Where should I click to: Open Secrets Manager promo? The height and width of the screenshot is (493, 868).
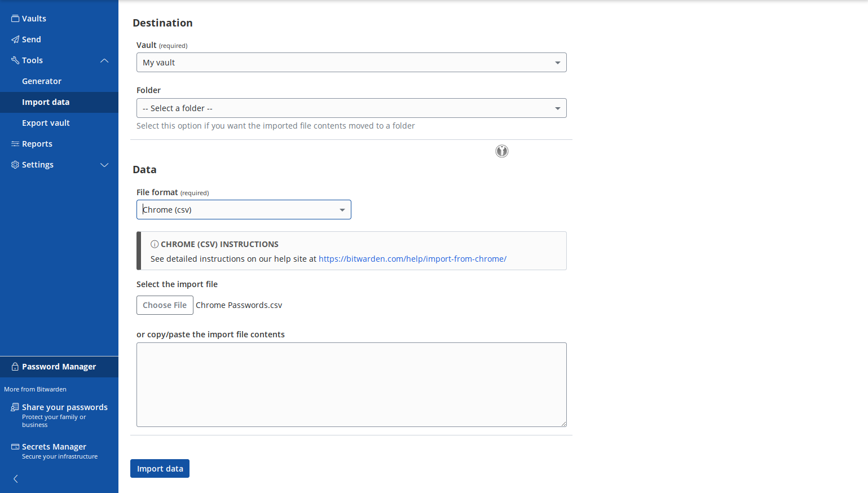point(59,451)
